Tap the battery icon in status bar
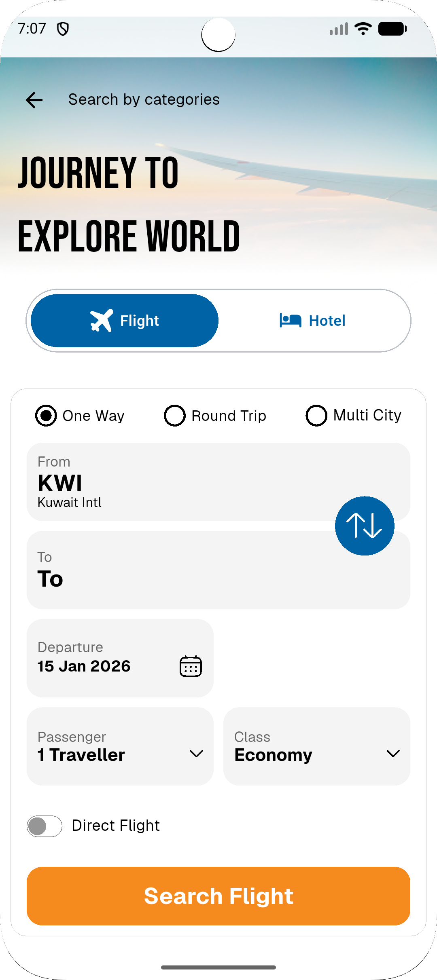This screenshot has height=980, width=437. click(392, 29)
